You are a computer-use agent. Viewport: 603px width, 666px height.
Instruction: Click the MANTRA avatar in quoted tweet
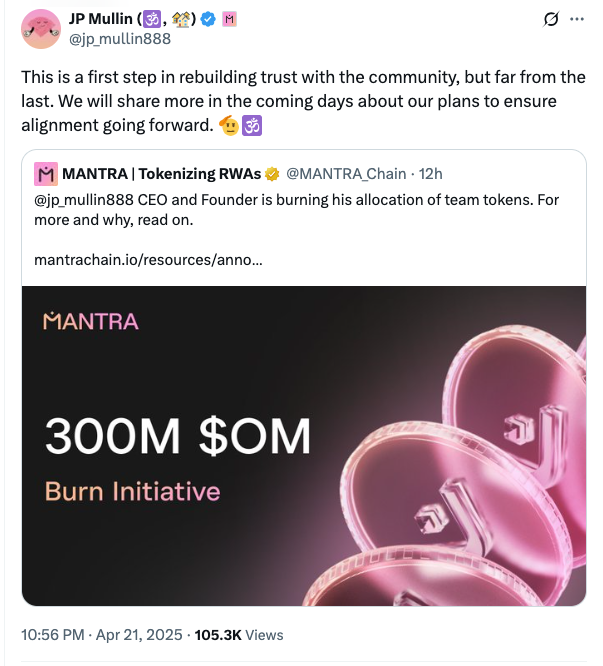[x=46, y=175]
